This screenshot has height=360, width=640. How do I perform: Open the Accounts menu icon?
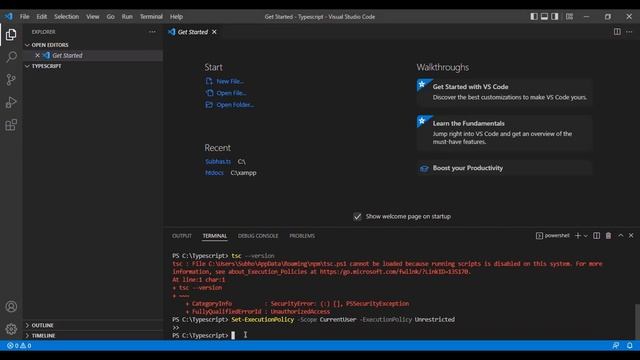11,307
